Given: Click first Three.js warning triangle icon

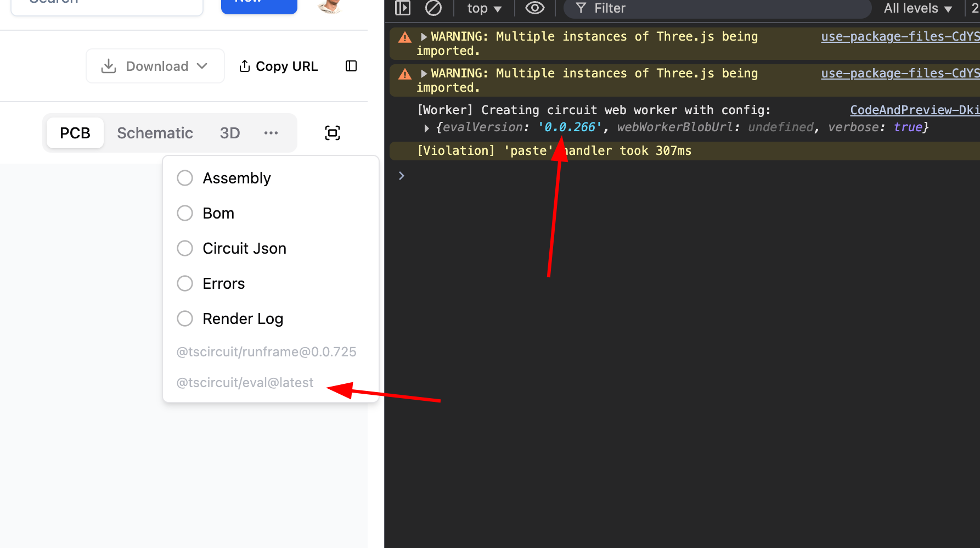Looking at the screenshot, I should 405,37.
